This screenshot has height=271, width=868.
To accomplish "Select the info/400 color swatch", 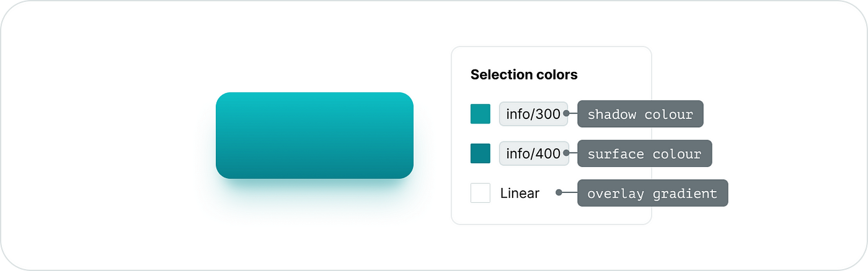I will (480, 153).
